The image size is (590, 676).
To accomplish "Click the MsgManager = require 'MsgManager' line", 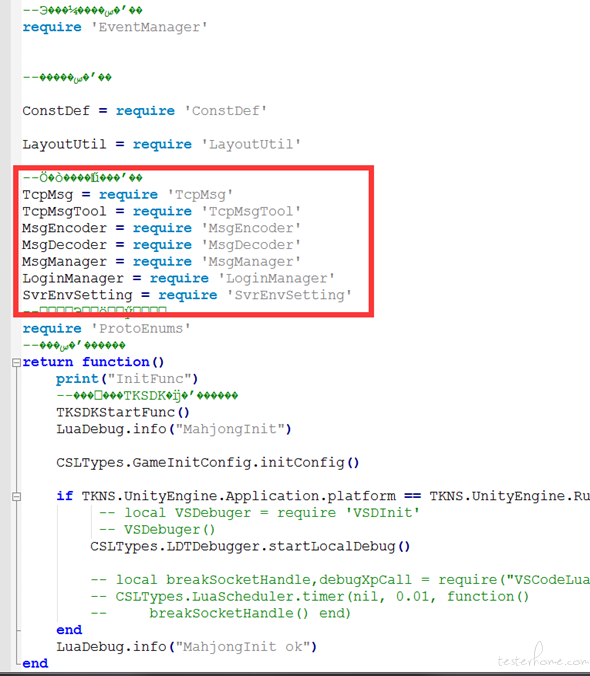I will pos(162,262).
